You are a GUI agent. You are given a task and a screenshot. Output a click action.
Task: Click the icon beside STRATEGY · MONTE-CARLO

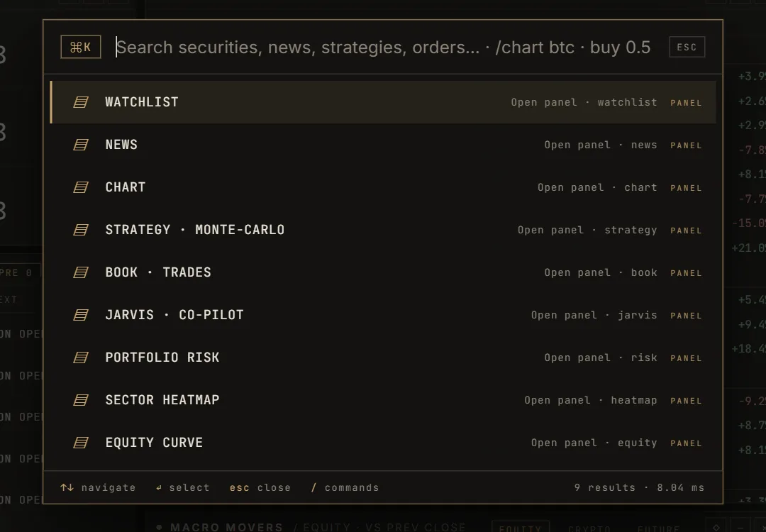81,230
